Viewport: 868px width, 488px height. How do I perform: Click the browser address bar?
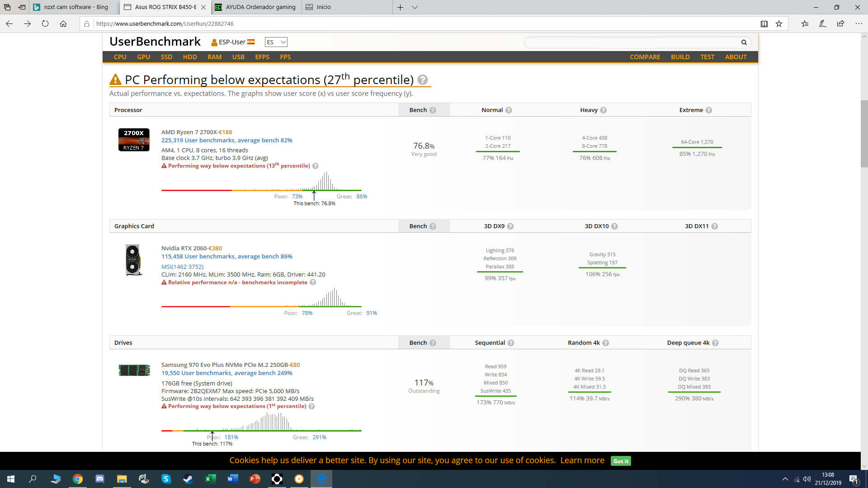click(x=425, y=24)
